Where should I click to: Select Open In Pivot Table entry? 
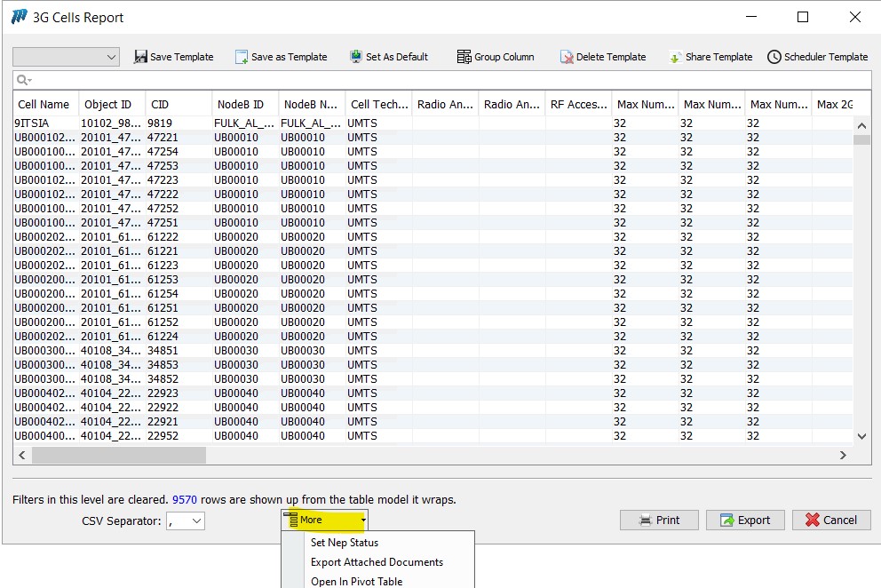click(356, 582)
